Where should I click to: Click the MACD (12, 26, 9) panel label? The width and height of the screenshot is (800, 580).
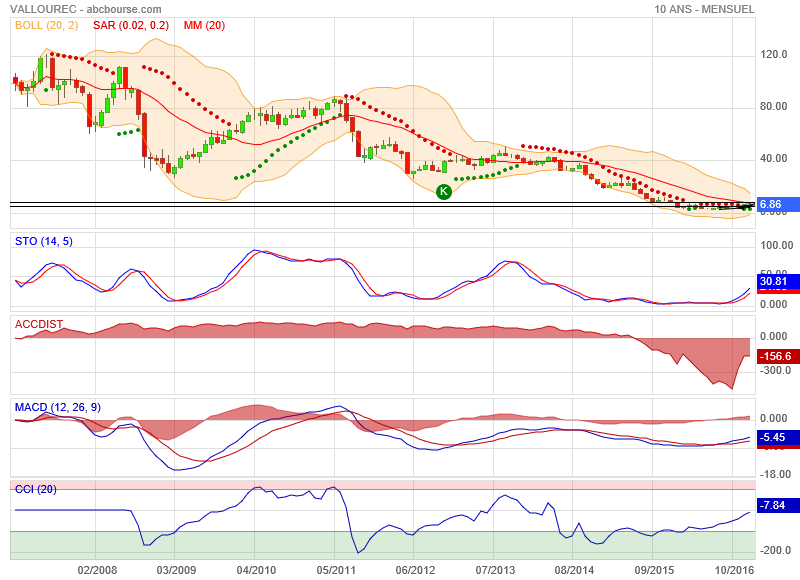coord(58,407)
